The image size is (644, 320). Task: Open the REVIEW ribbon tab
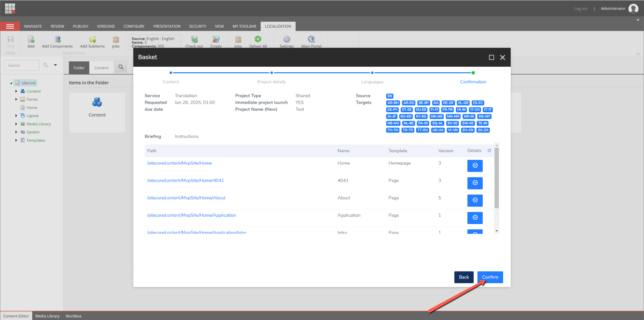click(x=58, y=26)
